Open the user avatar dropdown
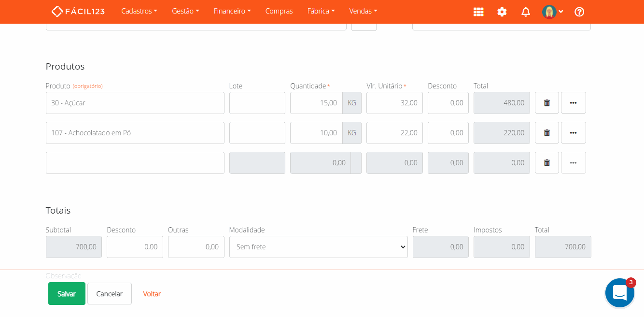 click(552, 12)
